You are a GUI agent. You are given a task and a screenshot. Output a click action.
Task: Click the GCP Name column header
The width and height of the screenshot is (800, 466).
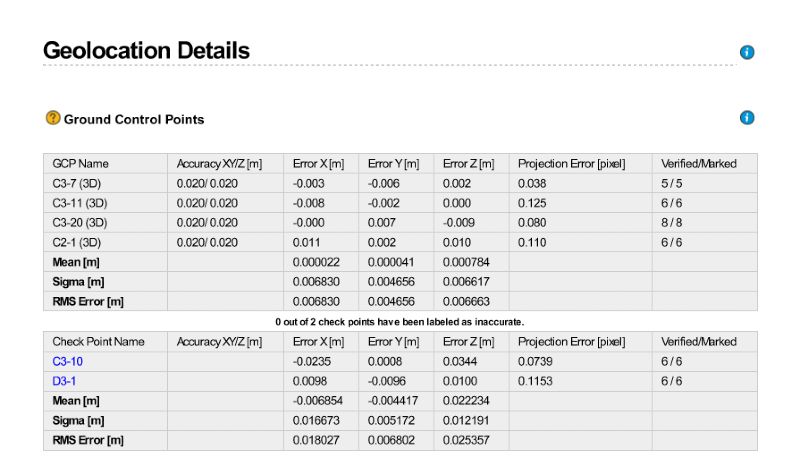click(x=80, y=163)
